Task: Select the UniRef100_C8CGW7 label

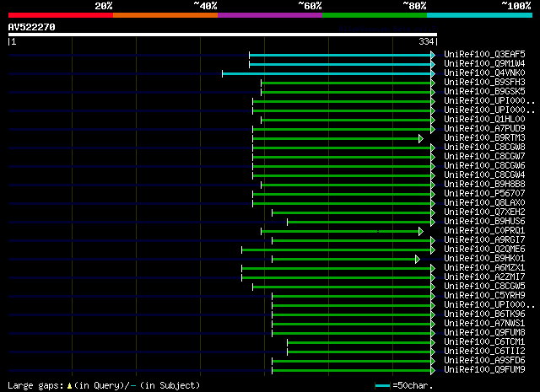Action: [x=484, y=157]
